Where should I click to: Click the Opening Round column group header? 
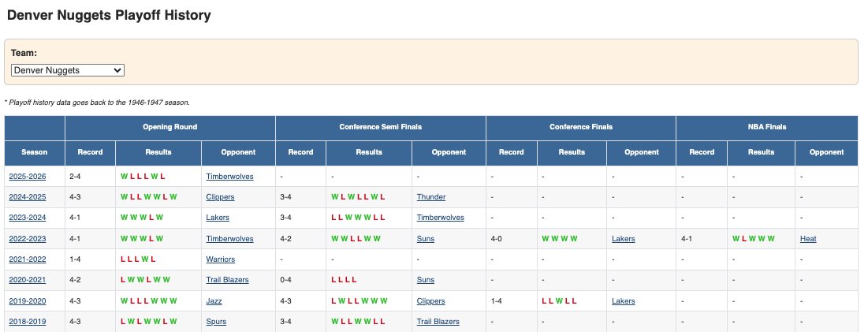170,127
